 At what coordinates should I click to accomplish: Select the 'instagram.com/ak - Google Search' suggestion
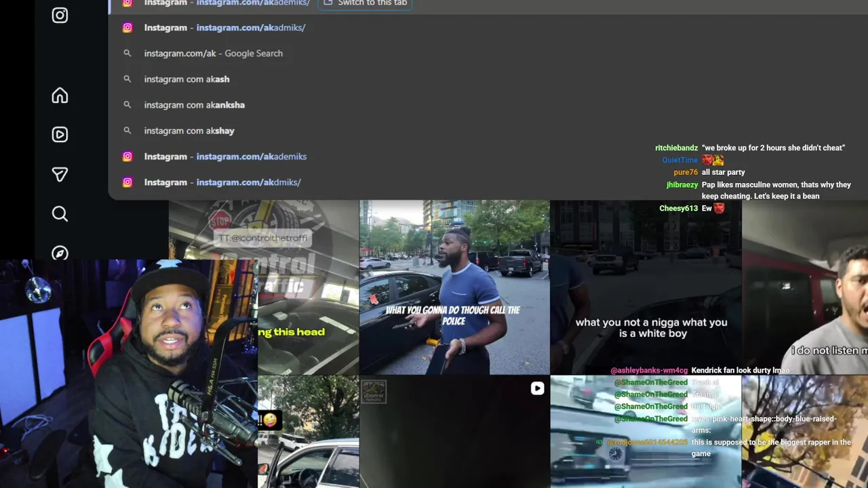488,54
